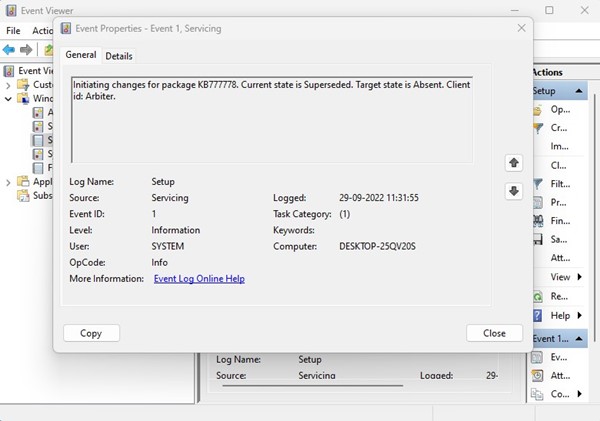This screenshot has height=421, width=600.
Task: Open the Event Log Online Help link
Action: coord(199,279)
